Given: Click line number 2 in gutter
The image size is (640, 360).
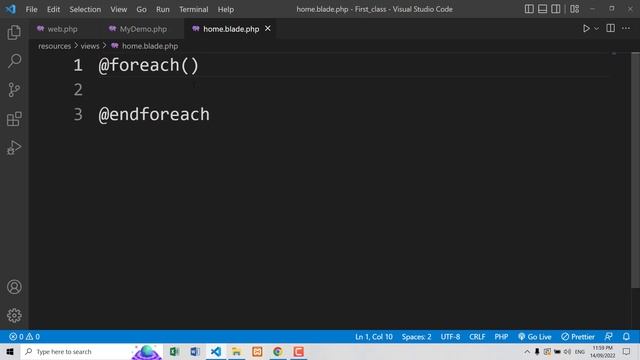Looking at the screenshot, I should click(x=78, y=90).
